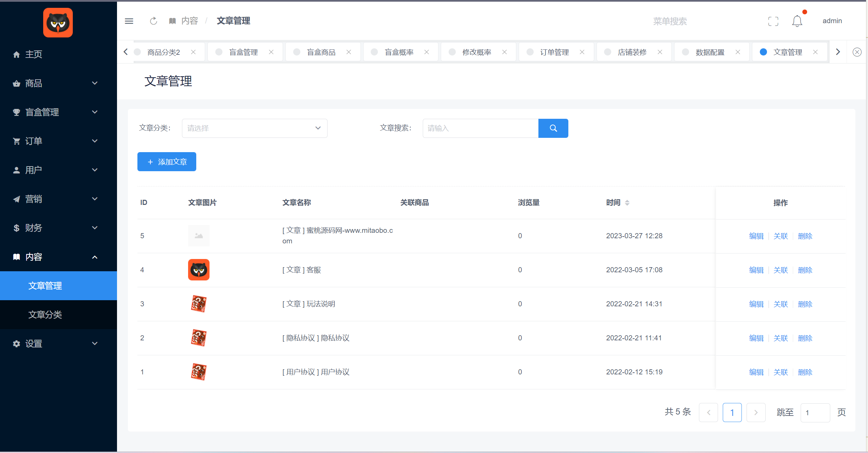868x453 pixels.
Task: Click the 玩法说明 article thumbnail
Action: tap(199, 304)
